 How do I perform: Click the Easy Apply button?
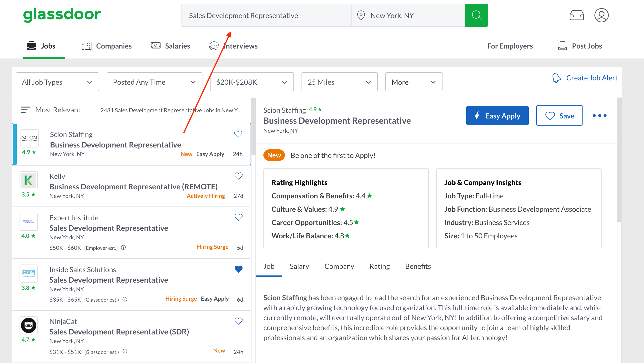click(x=497, y=116)
